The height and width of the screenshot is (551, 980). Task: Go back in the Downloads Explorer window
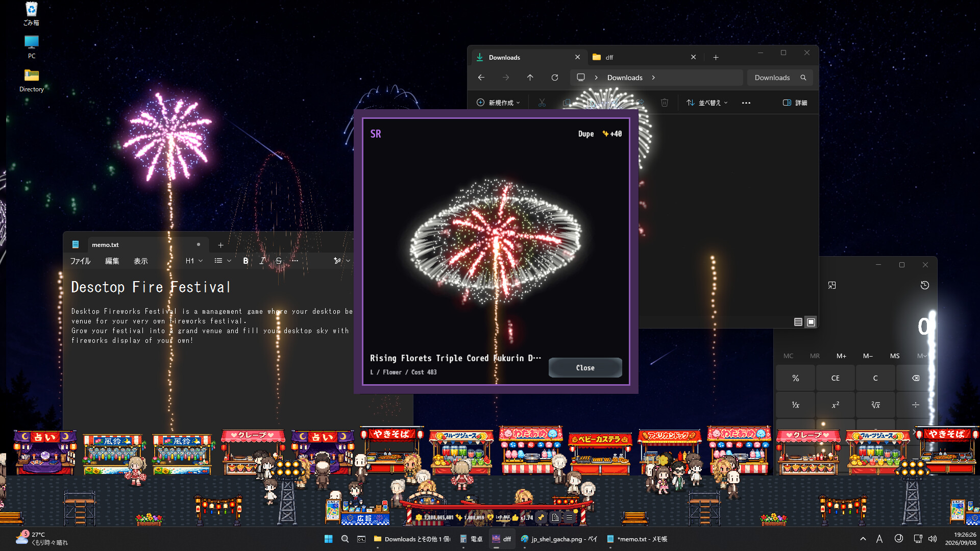[x=481, y=78]
